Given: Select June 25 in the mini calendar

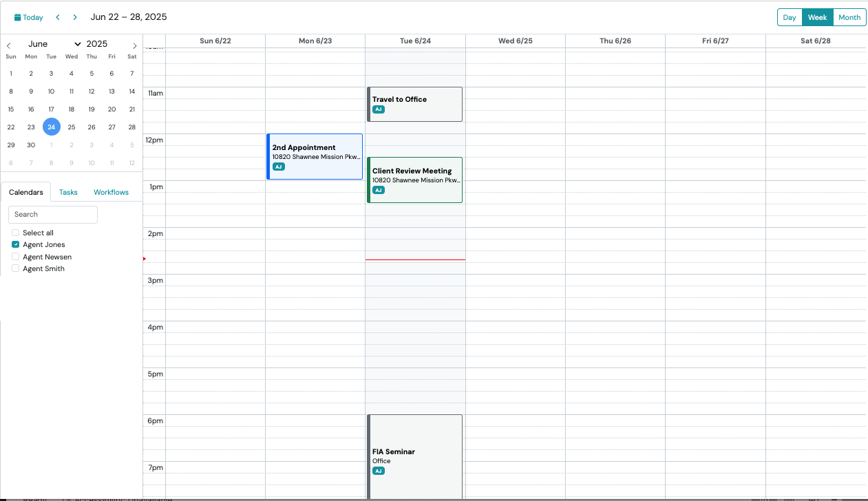Looking at the screenshot, I should coord(71,127).
